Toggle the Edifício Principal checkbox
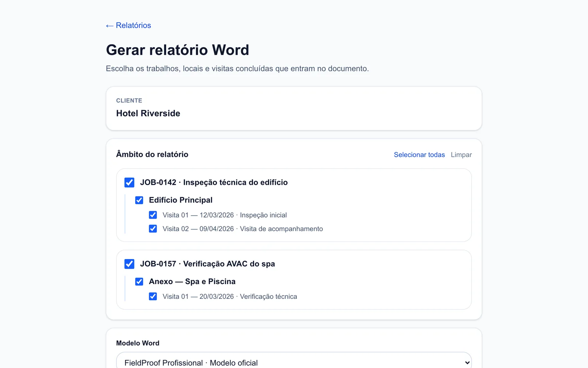 coord(139,200)
